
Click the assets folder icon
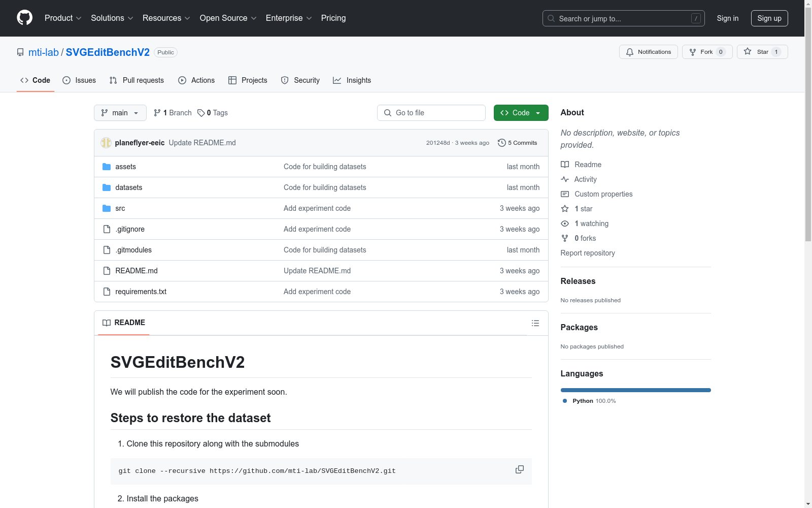[x=107, y=167]
